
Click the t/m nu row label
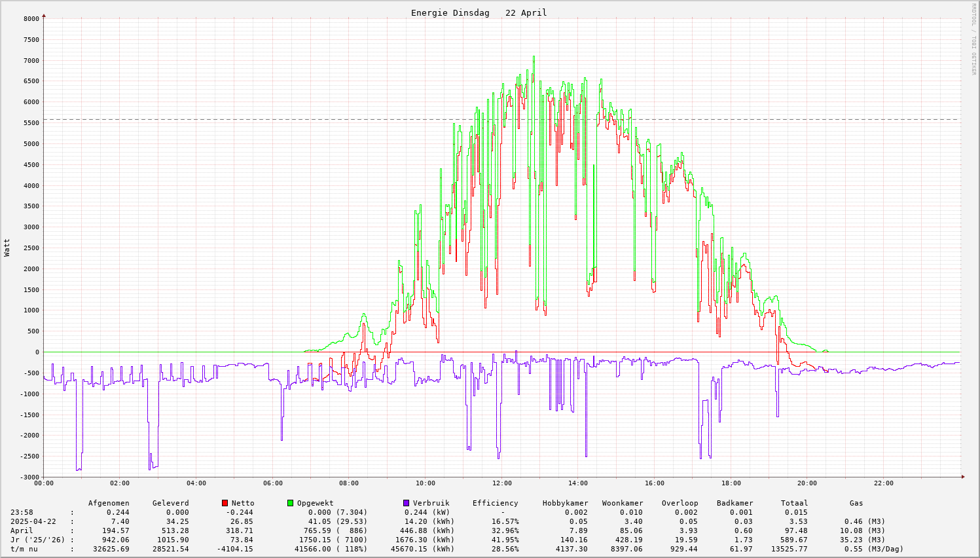point(24,549)
